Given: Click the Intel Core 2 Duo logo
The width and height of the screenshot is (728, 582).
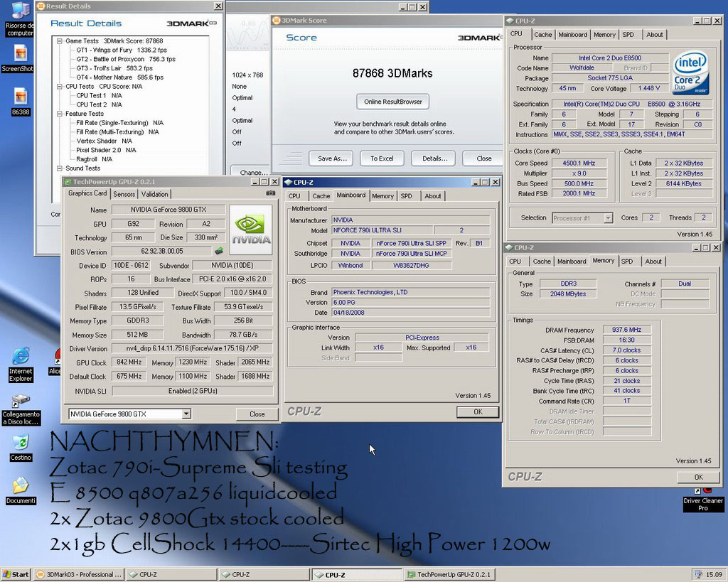Looking at the screenshot, I should 691,73.
